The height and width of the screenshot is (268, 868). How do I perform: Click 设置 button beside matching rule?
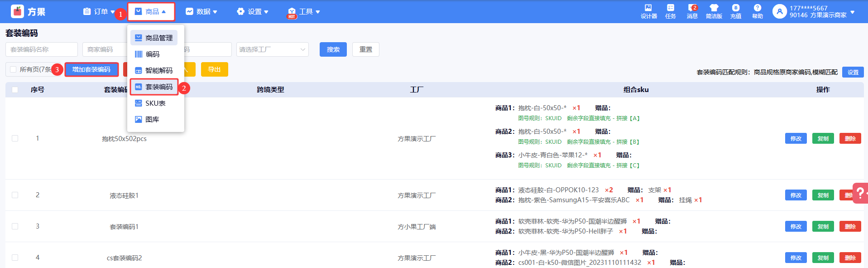click(x=853, y=72)
